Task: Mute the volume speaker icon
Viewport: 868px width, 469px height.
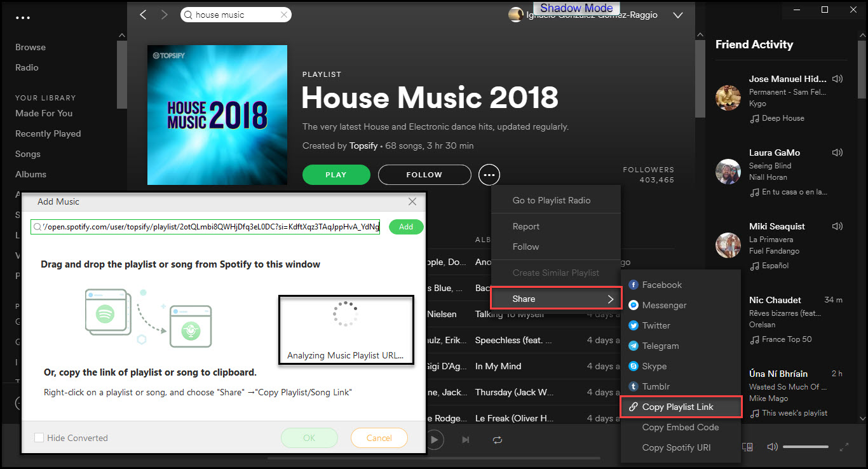Action: (772, 447)
